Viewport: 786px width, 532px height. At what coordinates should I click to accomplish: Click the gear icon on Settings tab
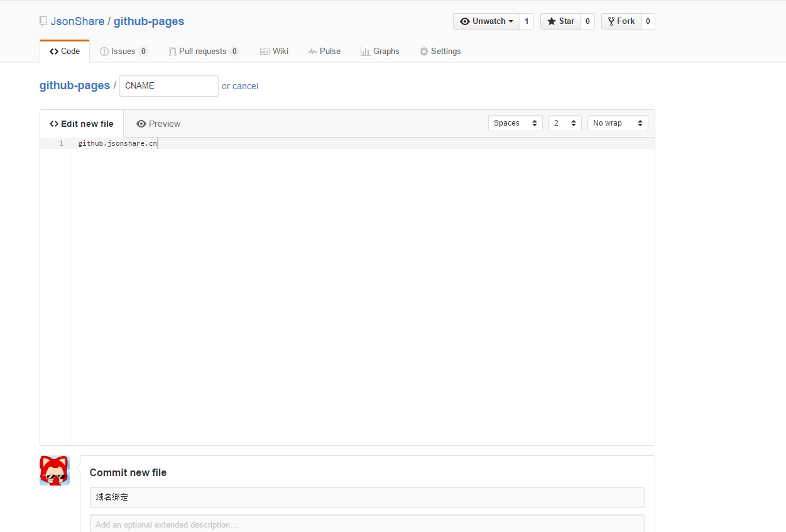pos(424,52)
